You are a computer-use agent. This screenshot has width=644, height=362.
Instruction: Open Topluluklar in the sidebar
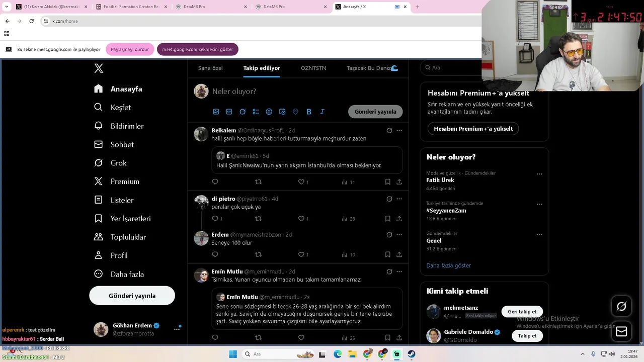120,237
